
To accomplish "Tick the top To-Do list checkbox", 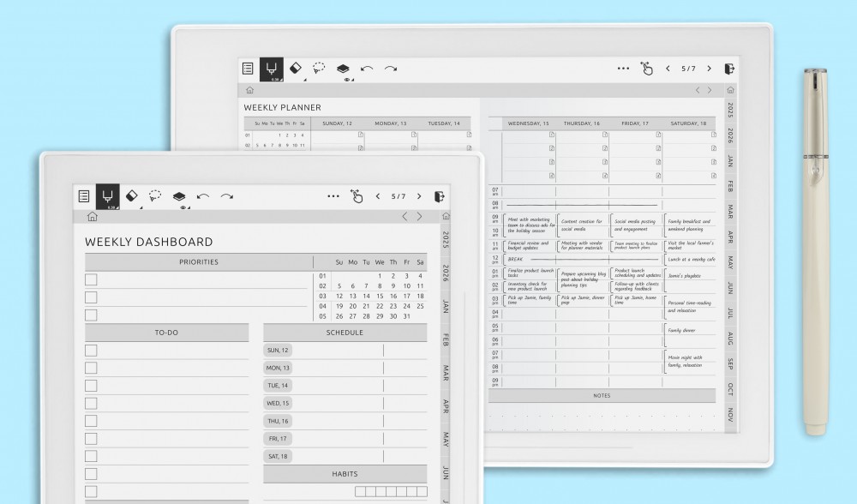I will point(90,350).
